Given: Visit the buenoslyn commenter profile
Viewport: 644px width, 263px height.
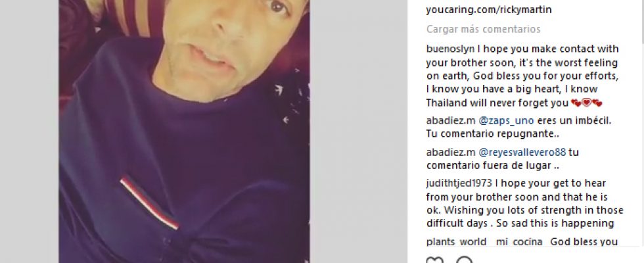Looking at the screenshot, I should click(450, 49).
